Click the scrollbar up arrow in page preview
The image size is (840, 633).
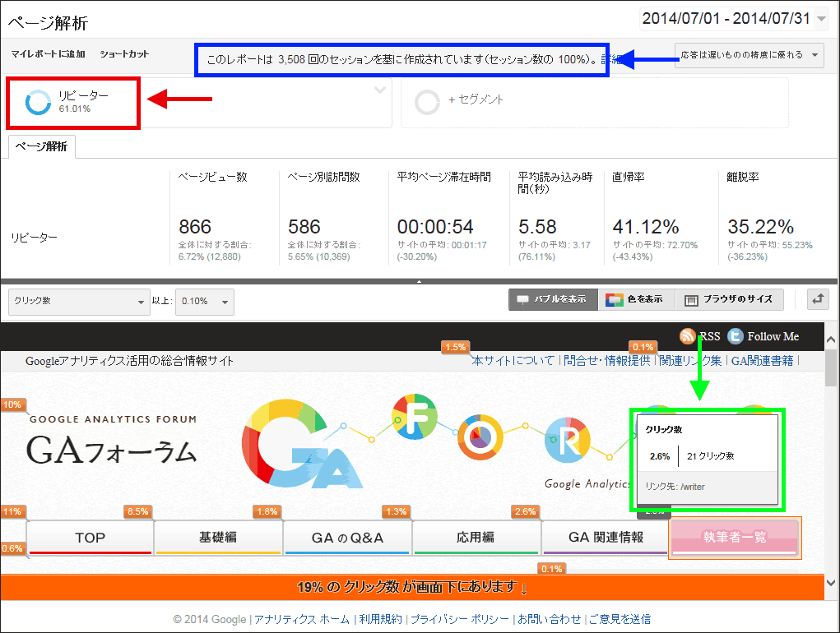point(830,340)
